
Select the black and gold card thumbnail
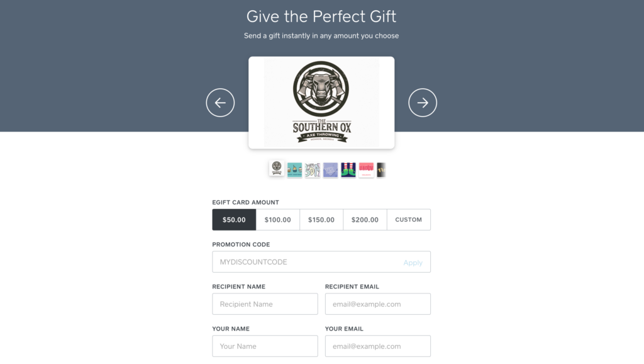pyautogui.click(x=381, y=170)
